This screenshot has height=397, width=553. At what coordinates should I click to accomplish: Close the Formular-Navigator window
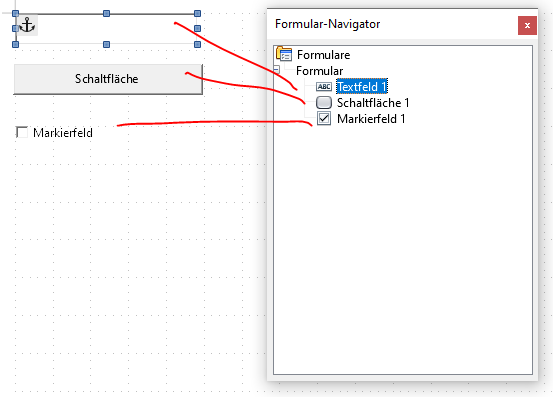click(527, 25)
